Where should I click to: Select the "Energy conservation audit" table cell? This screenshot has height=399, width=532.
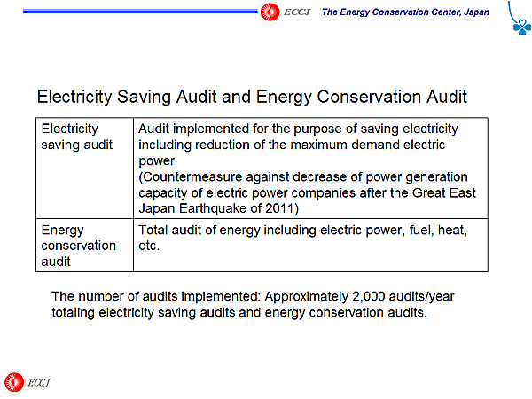tap(79, 245)
